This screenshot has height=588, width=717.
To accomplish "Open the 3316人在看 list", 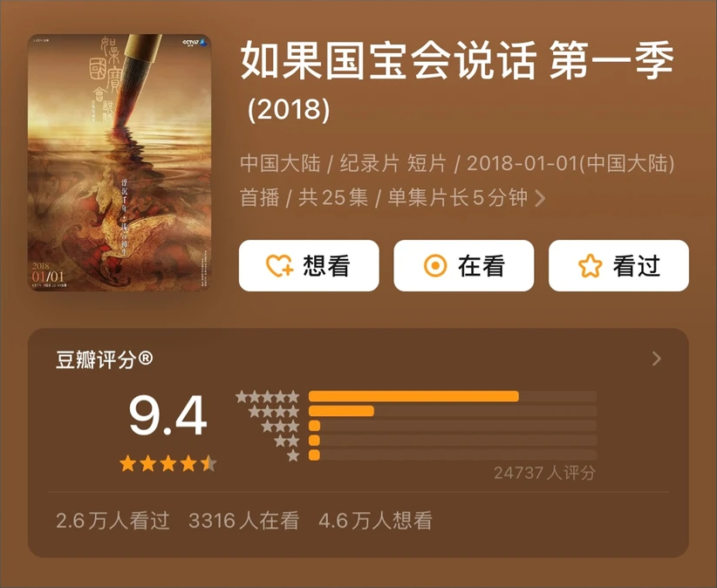I will point(243,521).
